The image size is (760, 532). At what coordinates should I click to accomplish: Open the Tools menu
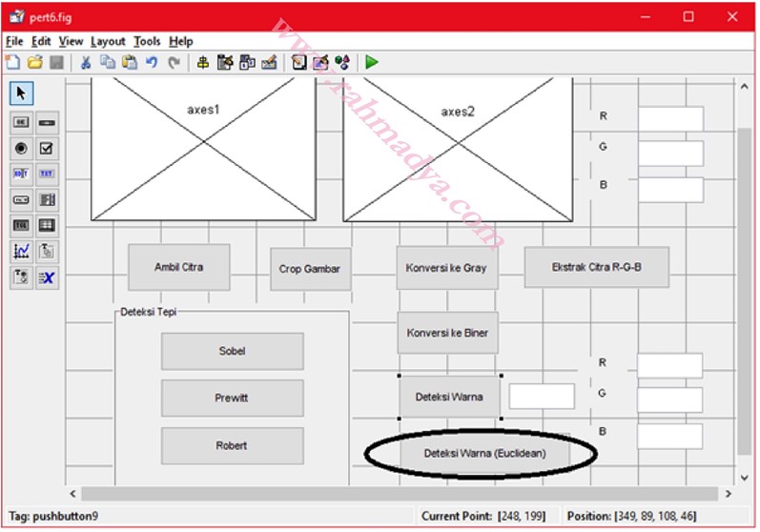(x=147, y=41)
